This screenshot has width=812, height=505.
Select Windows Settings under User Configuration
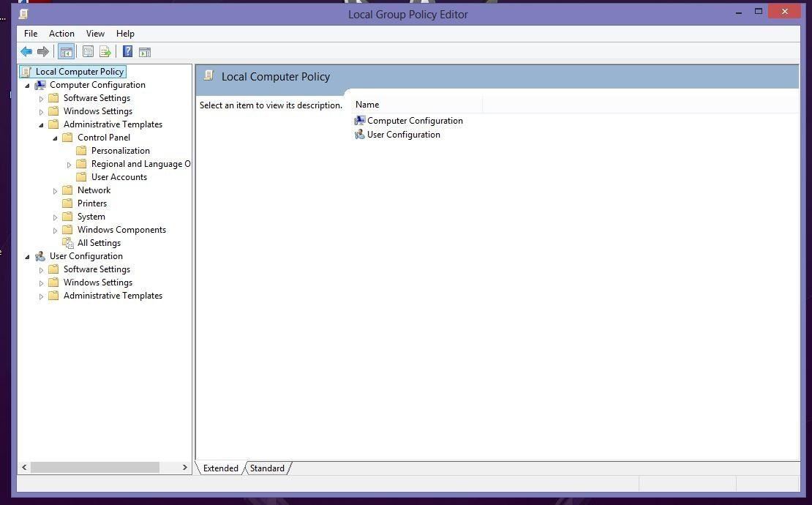(x=98, y=283)
